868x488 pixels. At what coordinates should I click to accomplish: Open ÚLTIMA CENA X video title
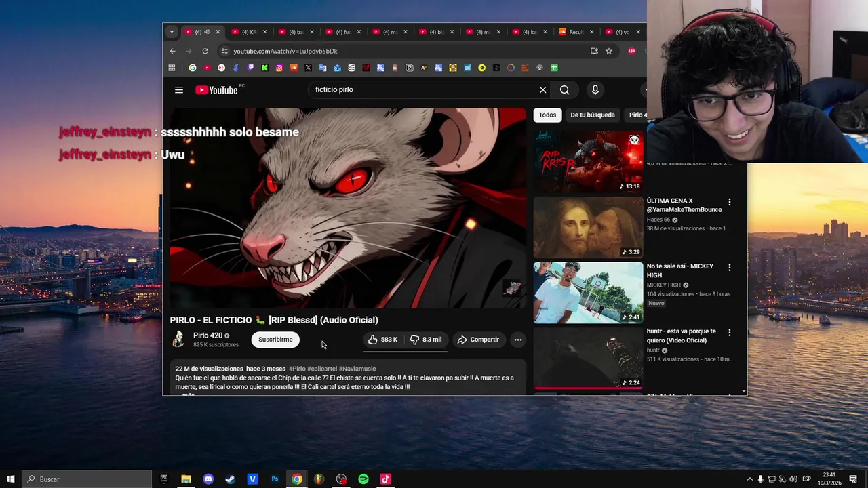pos(684,205)
